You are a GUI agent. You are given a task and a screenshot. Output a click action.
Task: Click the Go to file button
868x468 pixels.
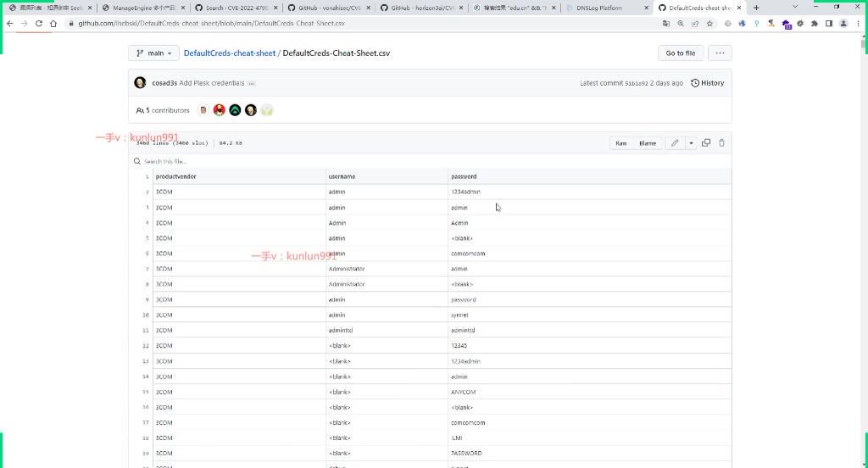tap(681, 53)
